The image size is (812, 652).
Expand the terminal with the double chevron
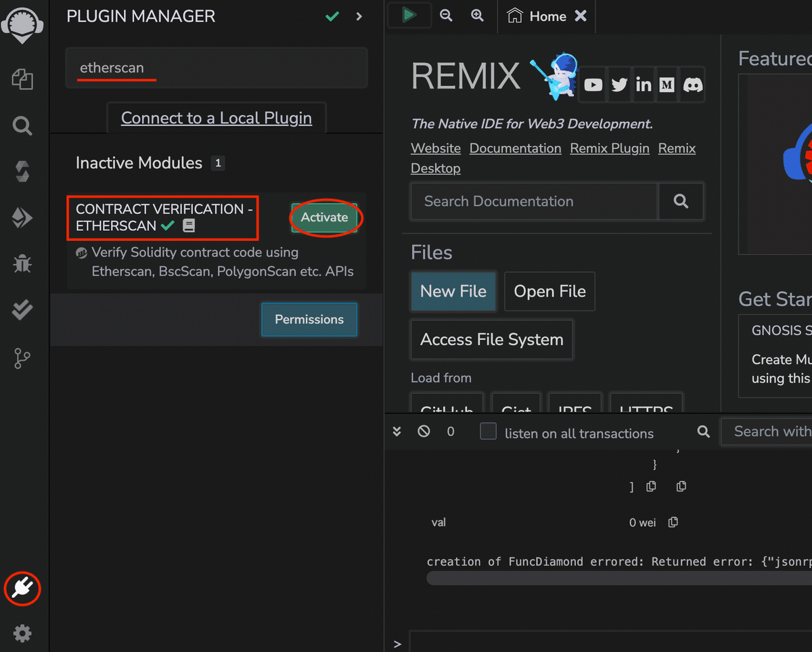397,431
